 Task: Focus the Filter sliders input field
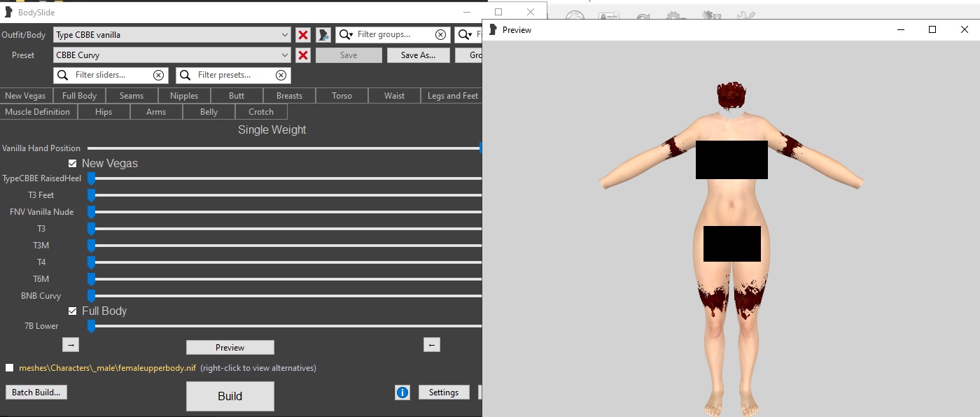112,75
